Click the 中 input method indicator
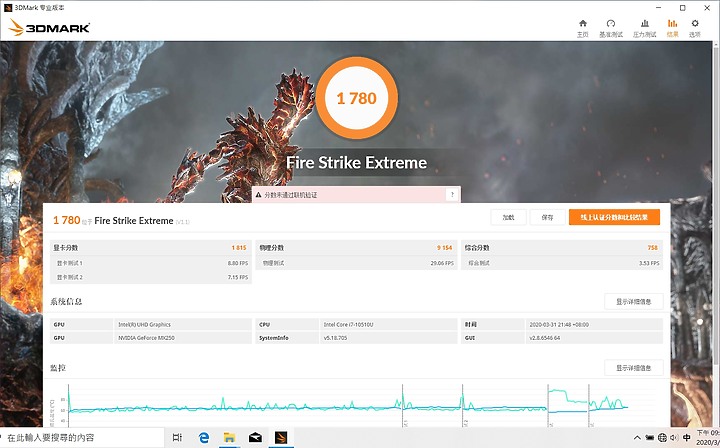Viewport: 720px width, 448px height. coord(687,438)
